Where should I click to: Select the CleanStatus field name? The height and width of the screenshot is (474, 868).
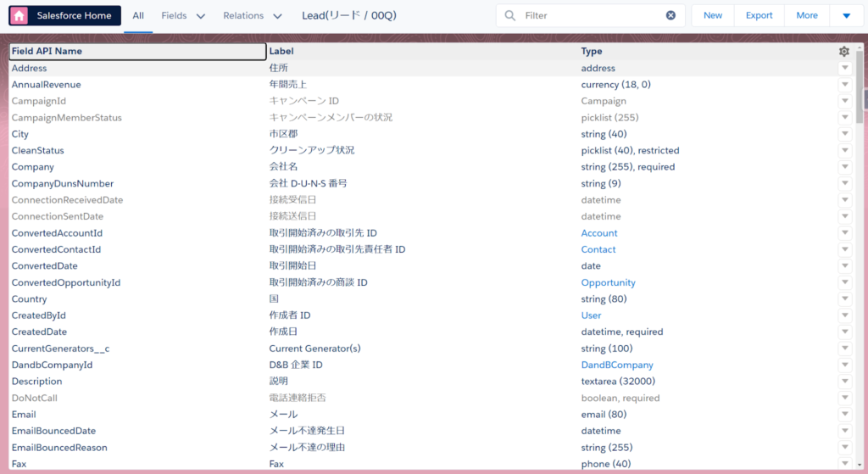[x=37, y=151]
